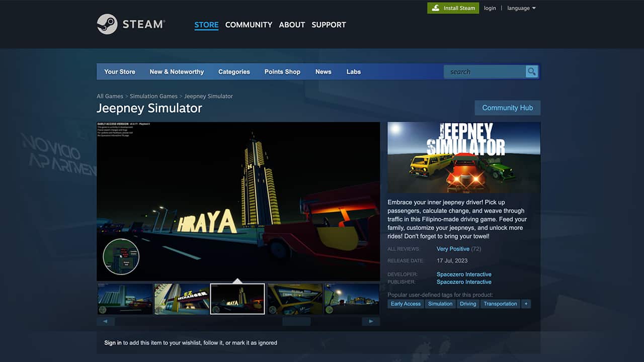Open the COMMUNITY menu
The height and width of the screenshot is (362, 644).
(x=249, y=25)
